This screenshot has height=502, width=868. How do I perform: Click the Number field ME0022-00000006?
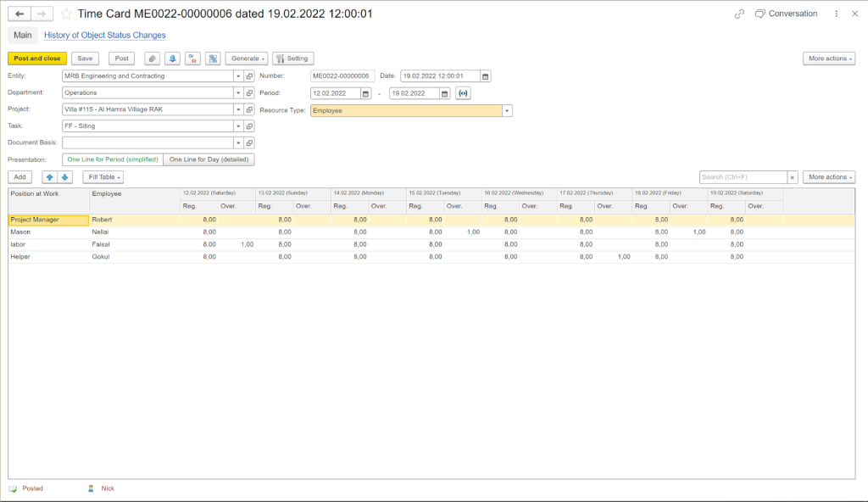342,76
